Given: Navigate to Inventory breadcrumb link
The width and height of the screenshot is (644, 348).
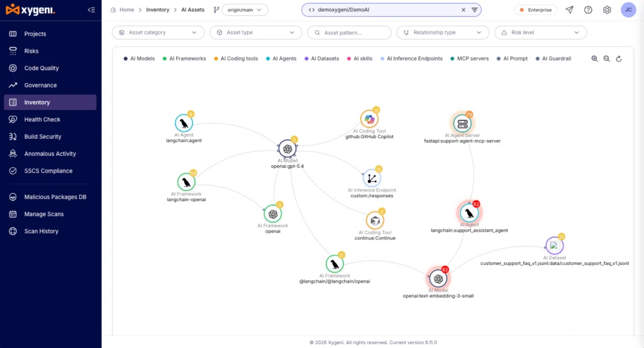Looking at the screenshot, I should [158, 10].
